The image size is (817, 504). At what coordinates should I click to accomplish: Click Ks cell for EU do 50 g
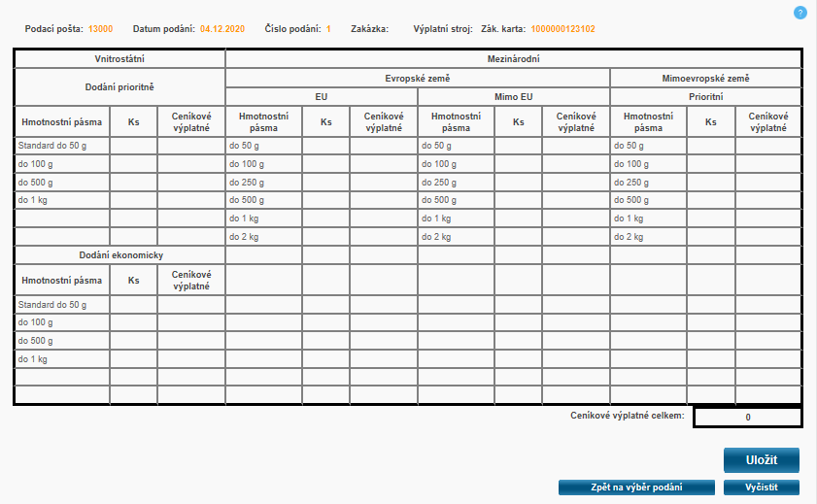pyautogui.click(x=326, y=146)
